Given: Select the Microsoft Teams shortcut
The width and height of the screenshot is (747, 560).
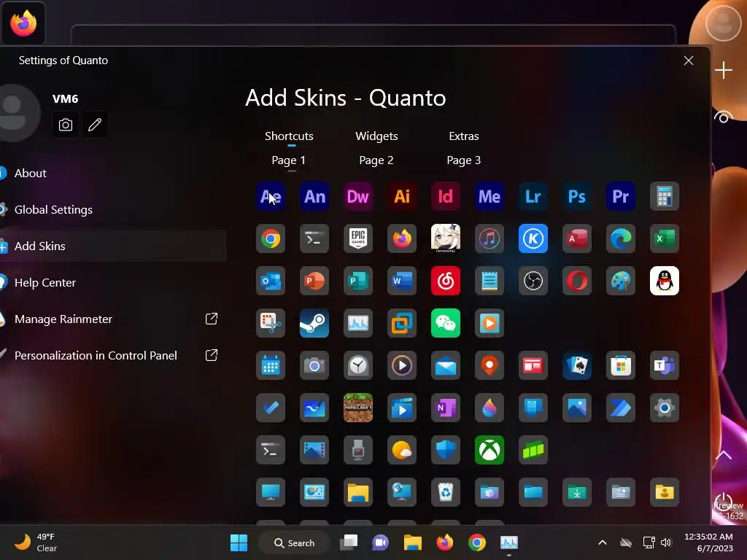Looking at the screenshot, I should pos(665,365).
